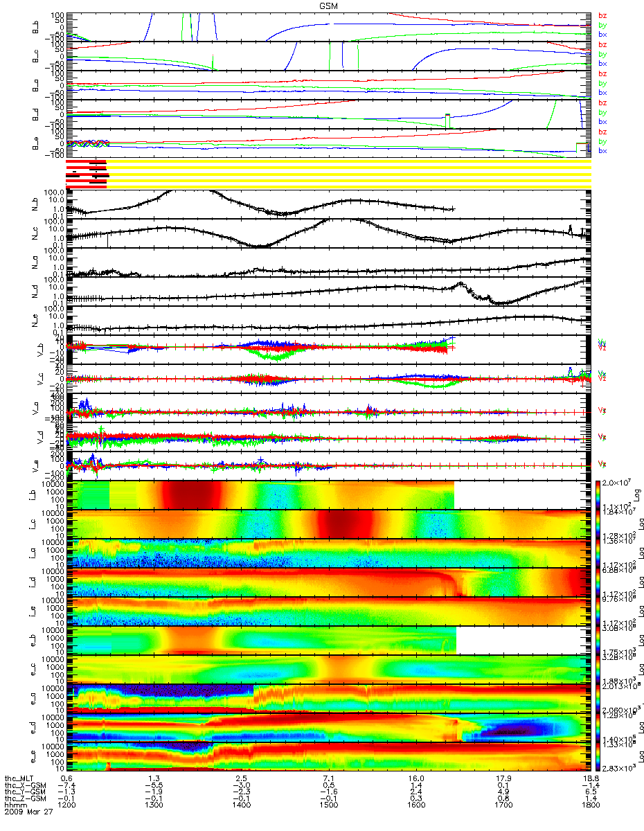Click the 1300 time tick label
This screenshot has width=644, height=831.
[154, 806]
